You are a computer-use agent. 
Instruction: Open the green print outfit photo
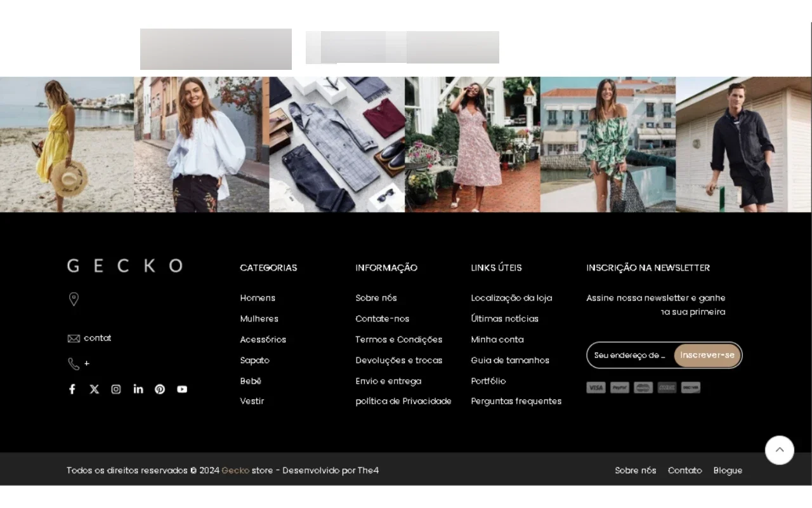(x=608, y=145)
